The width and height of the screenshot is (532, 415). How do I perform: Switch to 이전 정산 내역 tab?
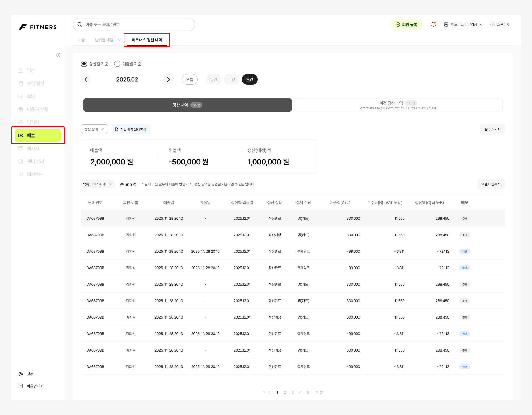pyautogui.click(x=398, y=105)
